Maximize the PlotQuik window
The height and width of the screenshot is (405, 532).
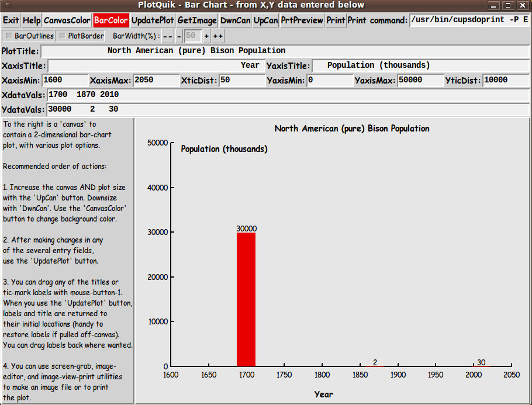tap(508, 5)
